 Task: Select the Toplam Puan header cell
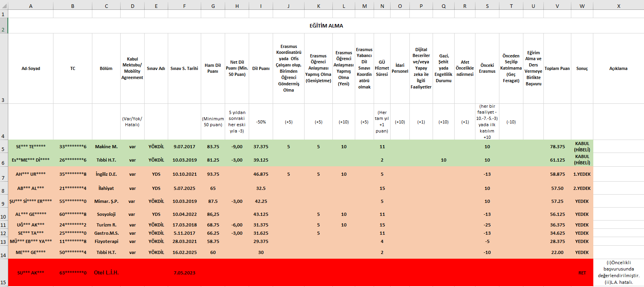557,68
